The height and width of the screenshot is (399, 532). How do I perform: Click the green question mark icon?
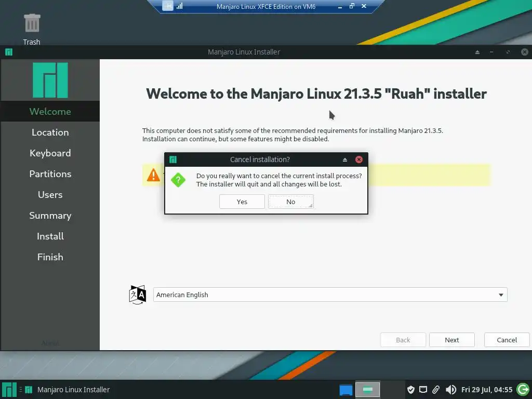tap(178, 180)
